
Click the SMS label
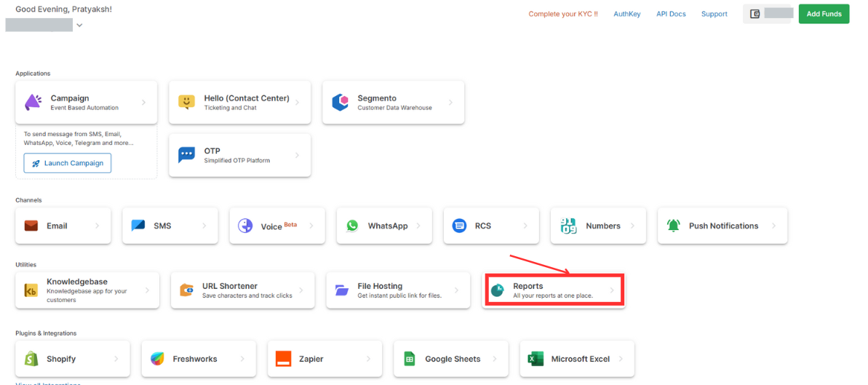162,226
